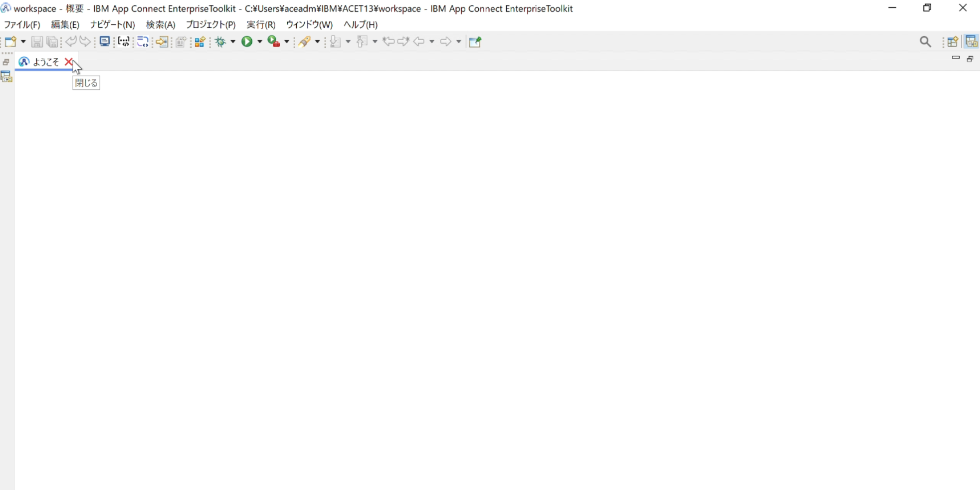980x490 pixels.
Task: Open the highlighter tool dropdown arrow
Action: (317, 42)
